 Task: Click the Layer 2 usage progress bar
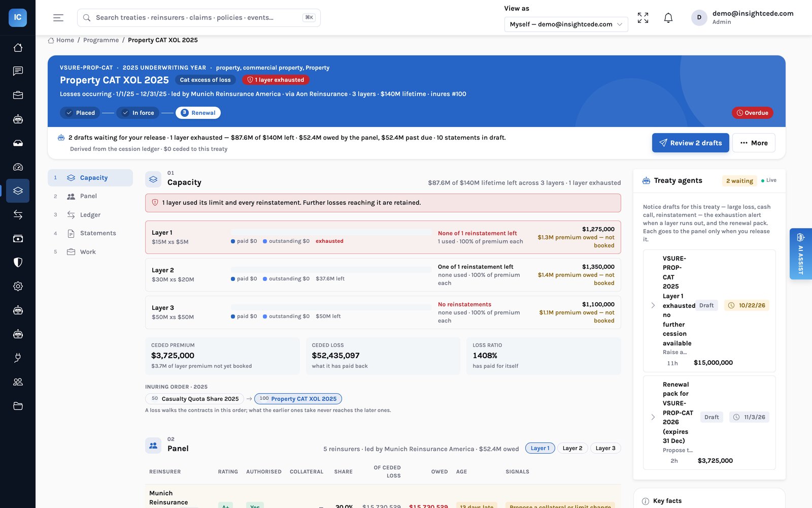click(x=331, y=270)
